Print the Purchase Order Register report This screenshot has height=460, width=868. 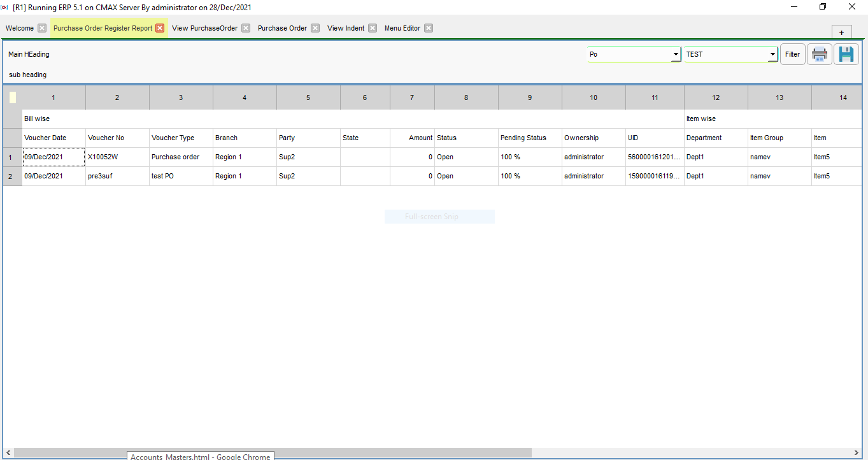click(819, 54)
